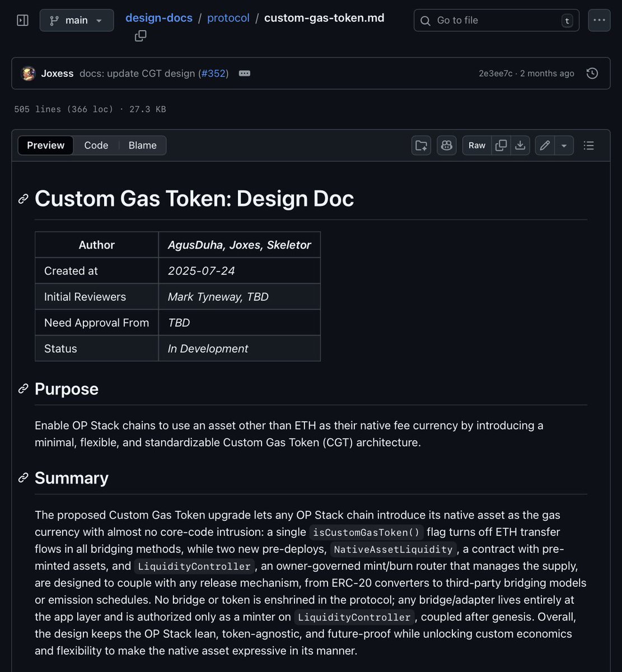Screen dimensions: 622x672
Task: Open the design-docs repository breadcrumb link
Action: (x=159, y=18)
